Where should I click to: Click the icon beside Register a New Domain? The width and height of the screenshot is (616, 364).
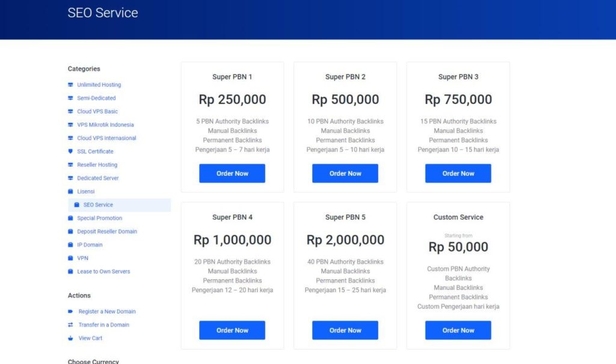pos(70,312)
